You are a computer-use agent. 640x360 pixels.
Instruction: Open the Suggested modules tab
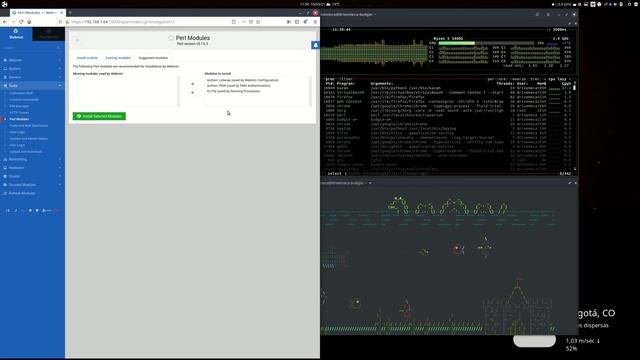153,58
